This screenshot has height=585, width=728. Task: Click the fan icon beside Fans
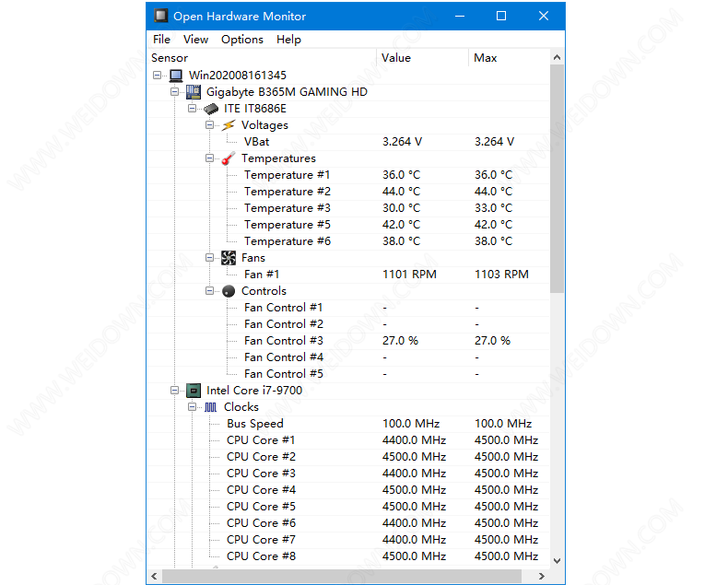tap(229, 258)
